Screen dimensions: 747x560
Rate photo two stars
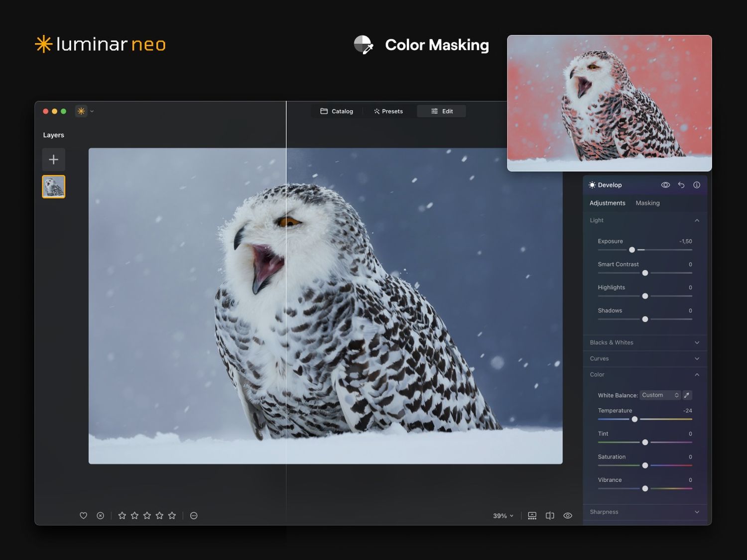click(134, 516)
